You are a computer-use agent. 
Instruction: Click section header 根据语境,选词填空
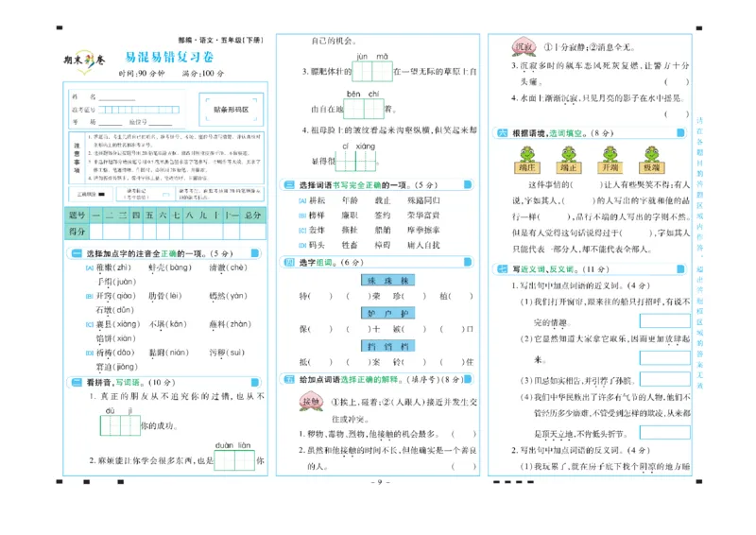[x=590, y=133]
